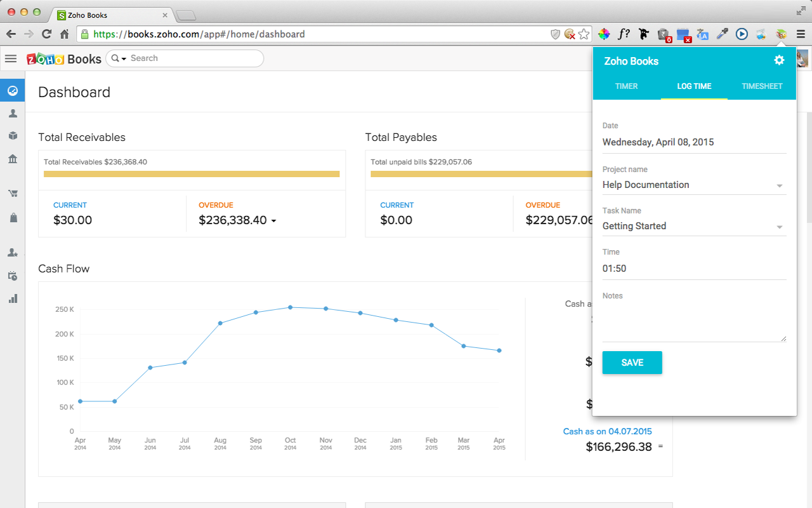This screenshot has width=812, height=508.
Task: Select the Contacts person icon in sidebar
Action: [12, 113]
